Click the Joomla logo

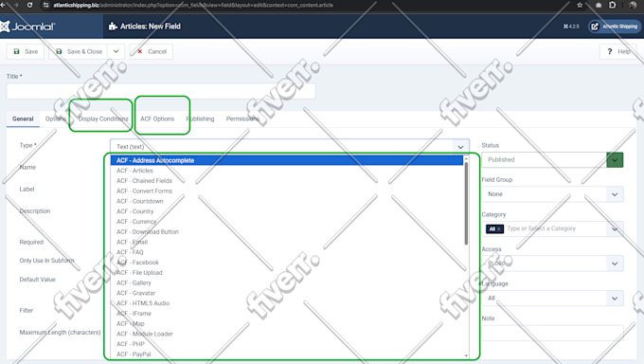click(x=27, y=27)
